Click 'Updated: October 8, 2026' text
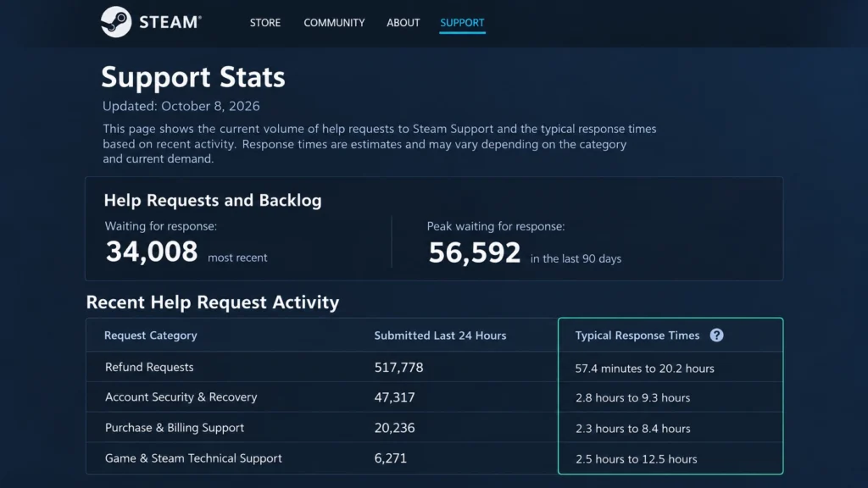 181,106
